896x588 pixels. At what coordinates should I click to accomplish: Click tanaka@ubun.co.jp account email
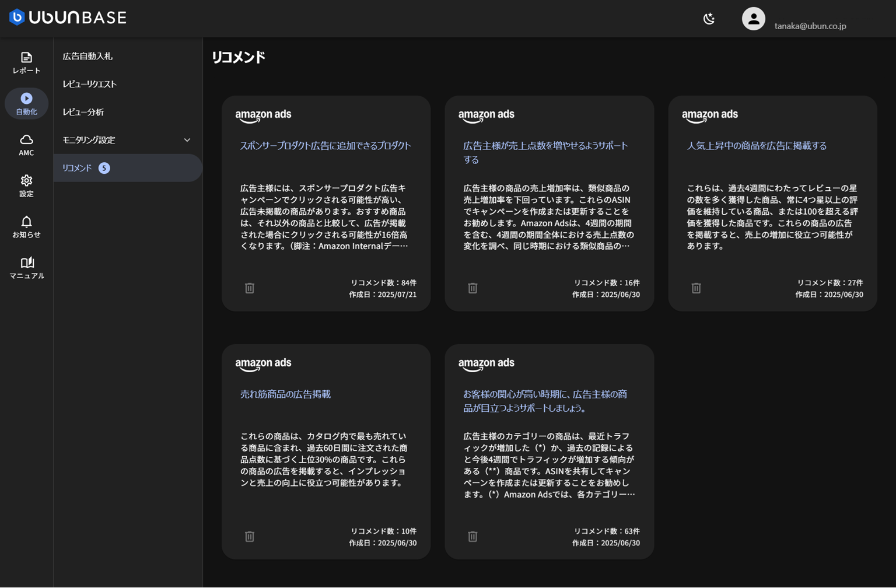pos(810,26)
